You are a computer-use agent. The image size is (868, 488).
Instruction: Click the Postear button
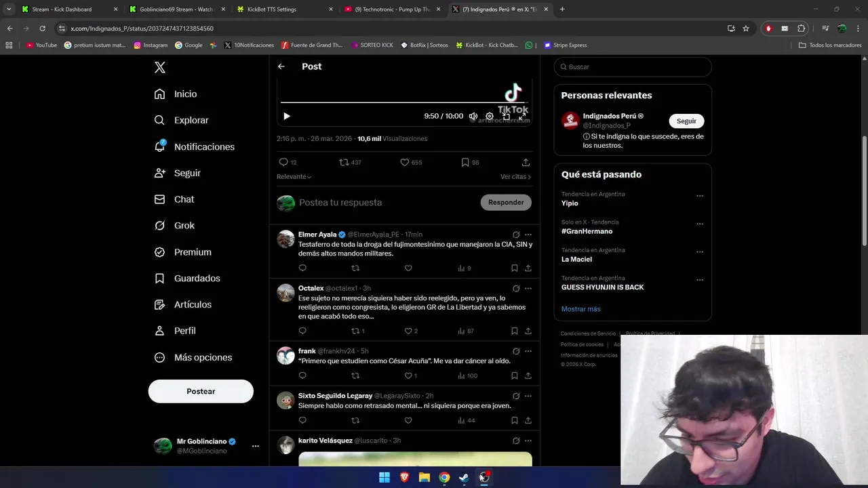[x=201, y=391]
